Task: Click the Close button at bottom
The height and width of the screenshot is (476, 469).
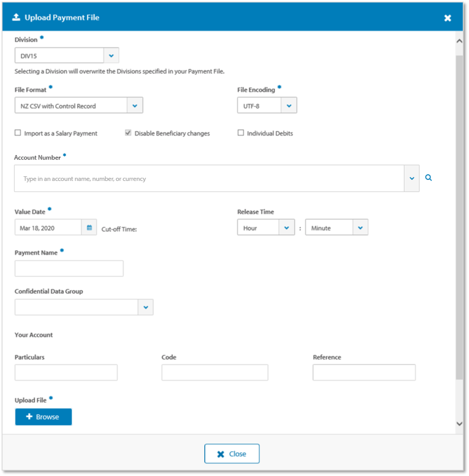Action: [232, 454]
